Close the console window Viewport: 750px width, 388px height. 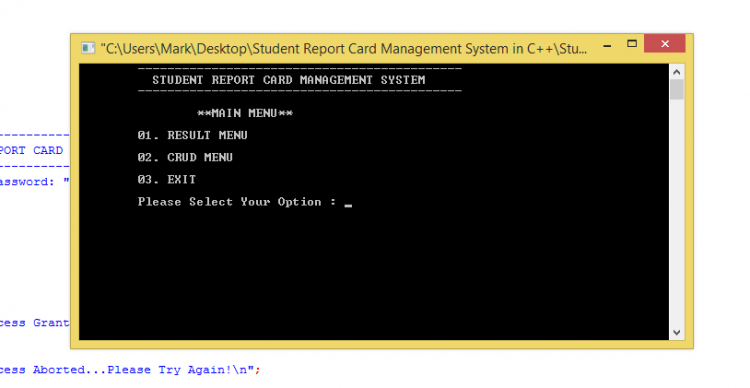664,44
